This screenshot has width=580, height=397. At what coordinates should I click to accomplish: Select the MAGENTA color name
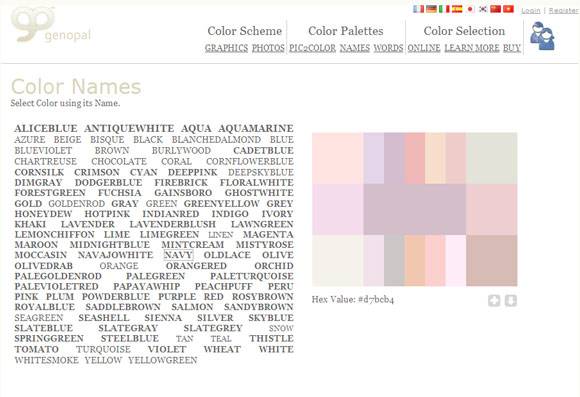[268, 235]
